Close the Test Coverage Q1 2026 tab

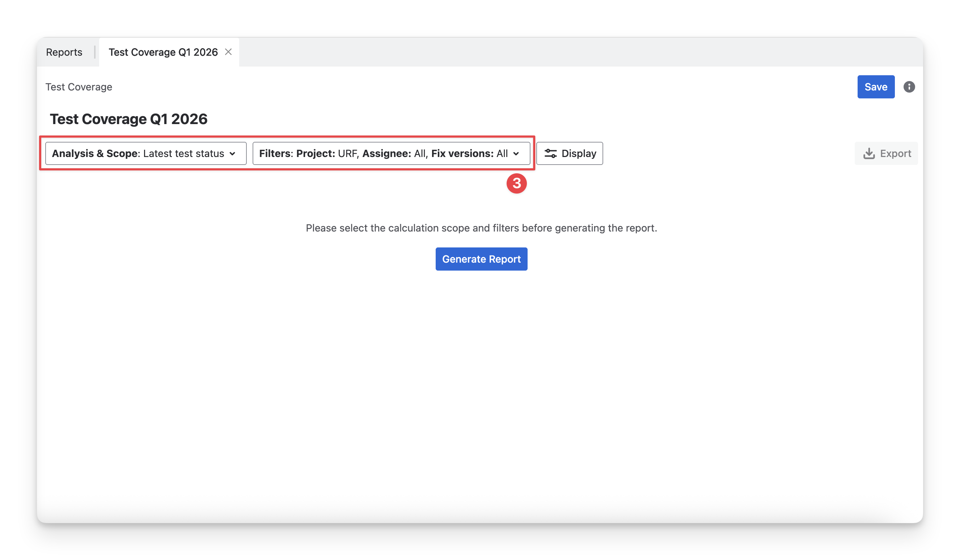[228, 52]
